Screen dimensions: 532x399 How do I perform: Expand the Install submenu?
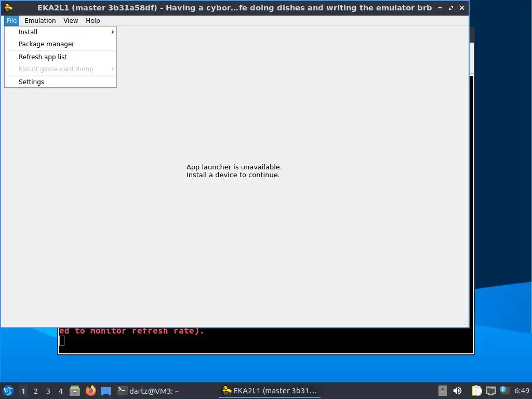coord(60,32)
